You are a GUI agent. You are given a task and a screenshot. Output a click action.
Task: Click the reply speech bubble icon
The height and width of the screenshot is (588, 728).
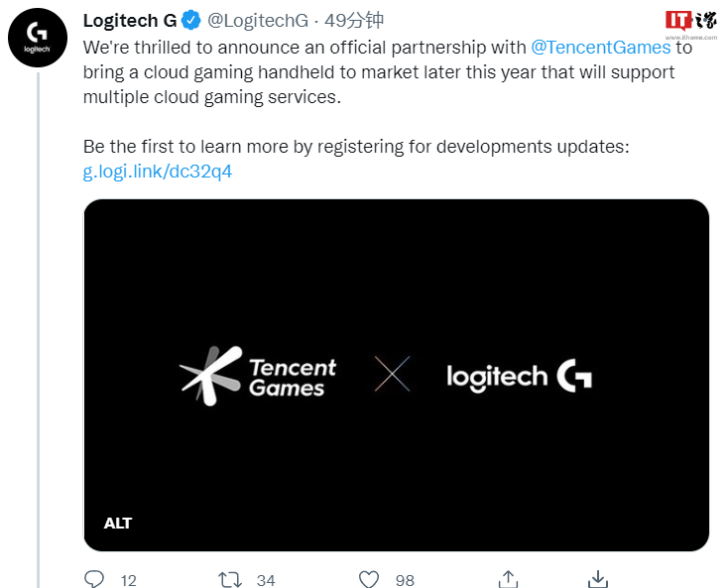pos(94,579)
